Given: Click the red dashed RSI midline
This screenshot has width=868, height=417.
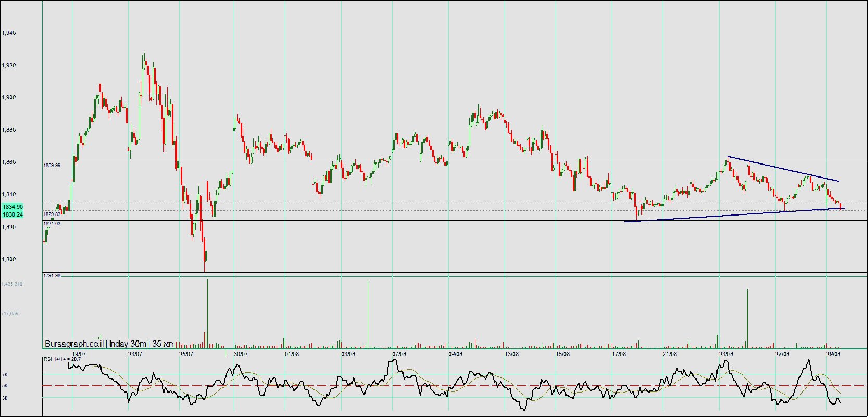Looking at the screenshot, I should [455, 386].
